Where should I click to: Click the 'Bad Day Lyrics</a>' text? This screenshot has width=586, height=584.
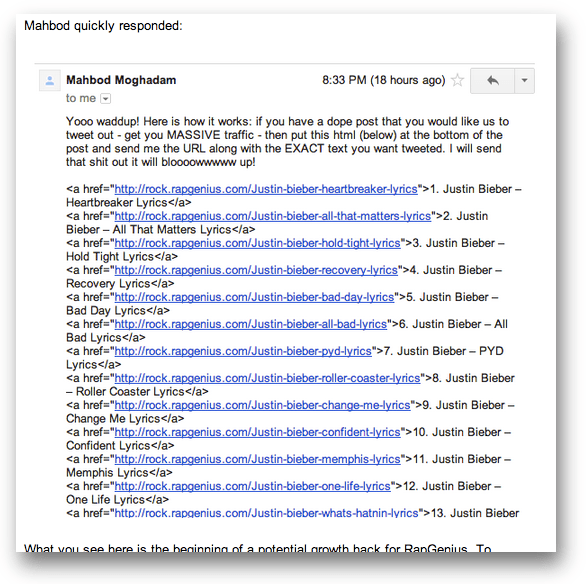coord(118,310)
